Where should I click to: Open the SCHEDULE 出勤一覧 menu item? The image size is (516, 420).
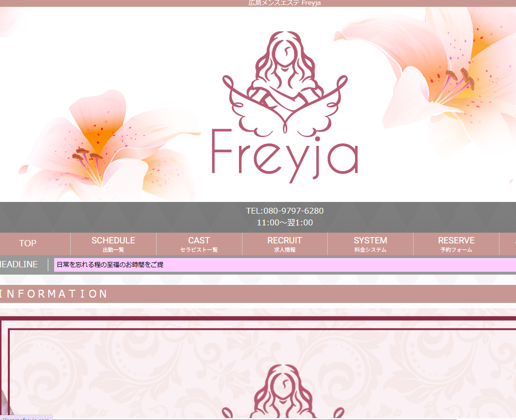coord(113,244)
